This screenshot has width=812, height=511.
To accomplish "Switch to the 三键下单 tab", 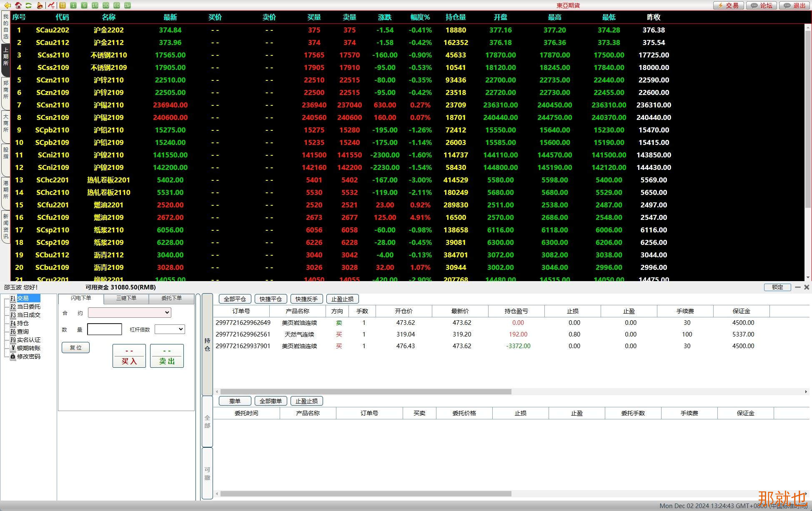I will 126,298.
